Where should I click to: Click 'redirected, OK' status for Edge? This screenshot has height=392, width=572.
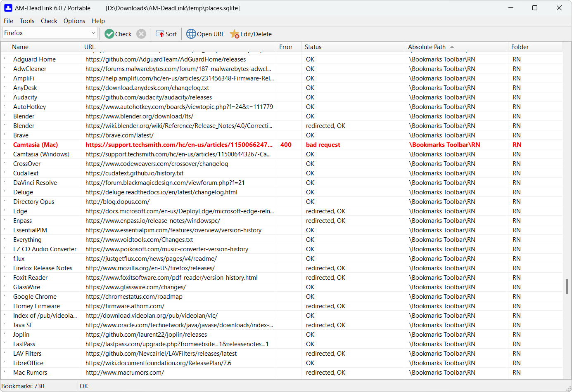click(325, 211)
